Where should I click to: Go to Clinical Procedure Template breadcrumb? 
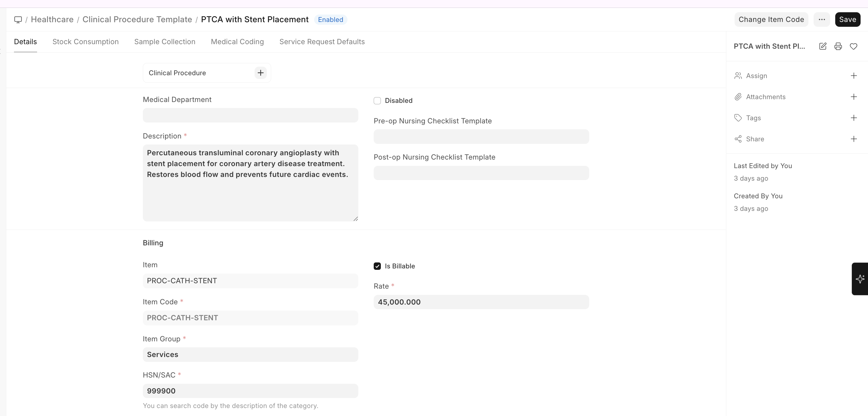(137, 20)
